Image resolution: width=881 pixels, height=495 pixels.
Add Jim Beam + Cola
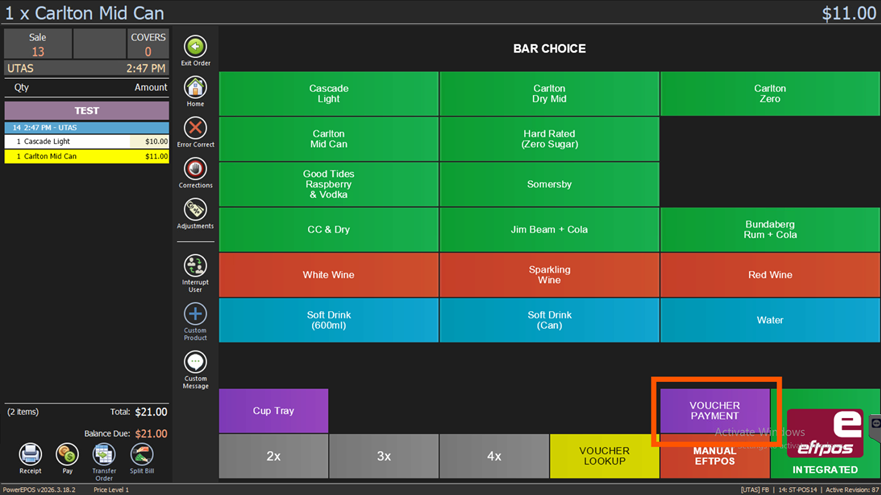coord(549,229)
